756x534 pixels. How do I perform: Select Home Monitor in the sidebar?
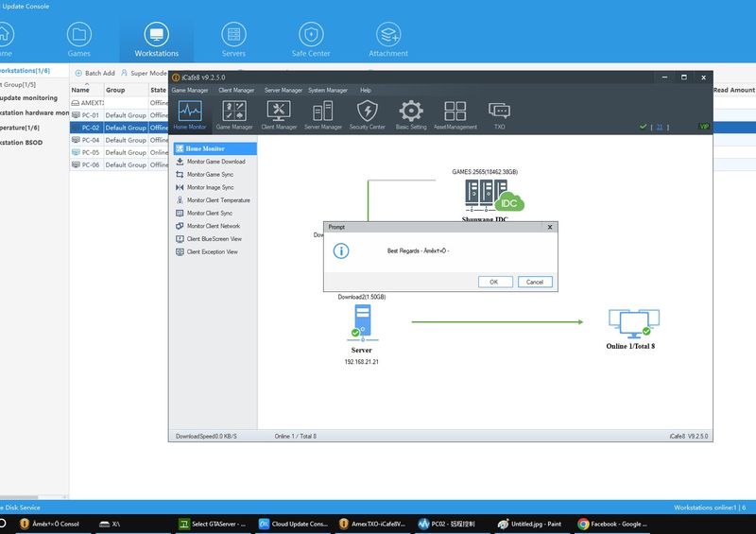[215, 148]
